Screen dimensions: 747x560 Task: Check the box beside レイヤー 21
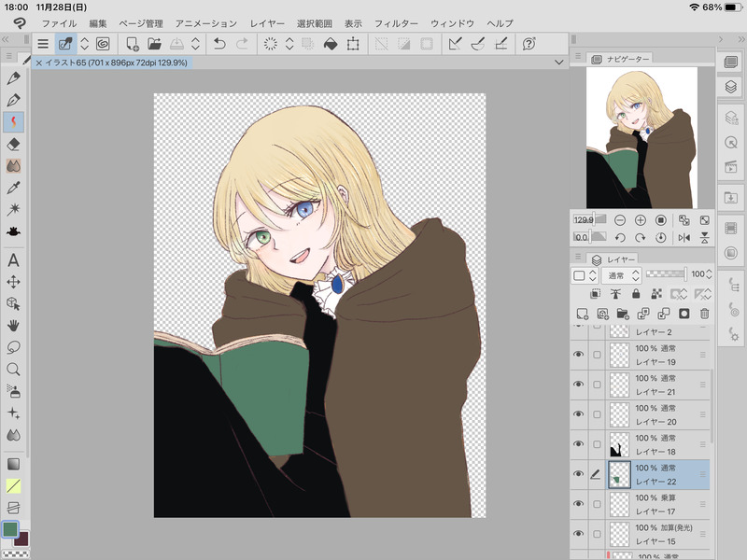(597, 385)
